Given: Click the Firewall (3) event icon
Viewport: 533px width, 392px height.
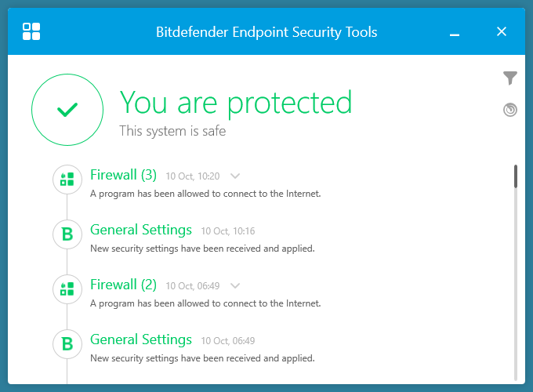Looking at the screenshot, I should pyautogui.click(x=67, y=179).
